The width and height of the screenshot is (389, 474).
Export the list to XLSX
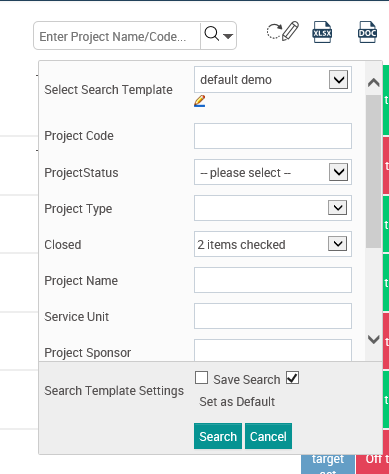coord(322,32)
